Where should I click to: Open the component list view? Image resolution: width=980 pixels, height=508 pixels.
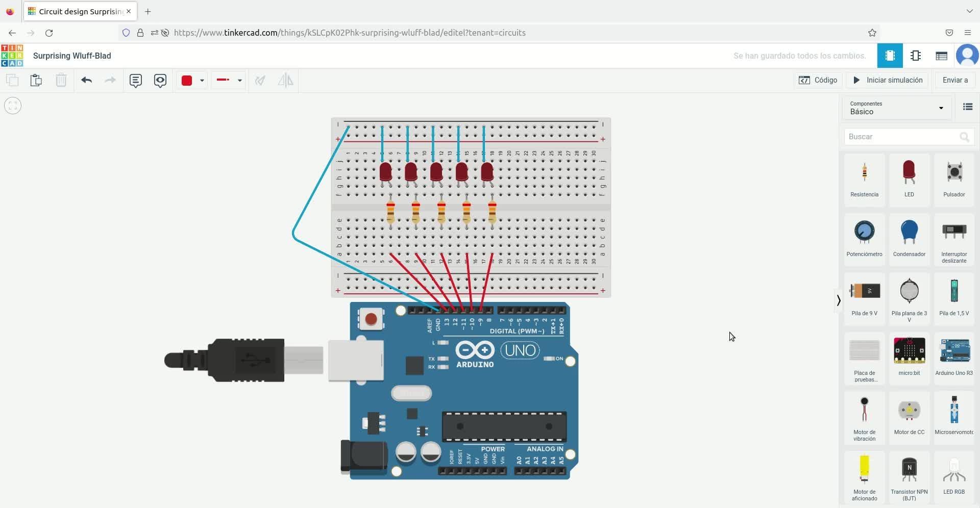click(x=942, y=56)
